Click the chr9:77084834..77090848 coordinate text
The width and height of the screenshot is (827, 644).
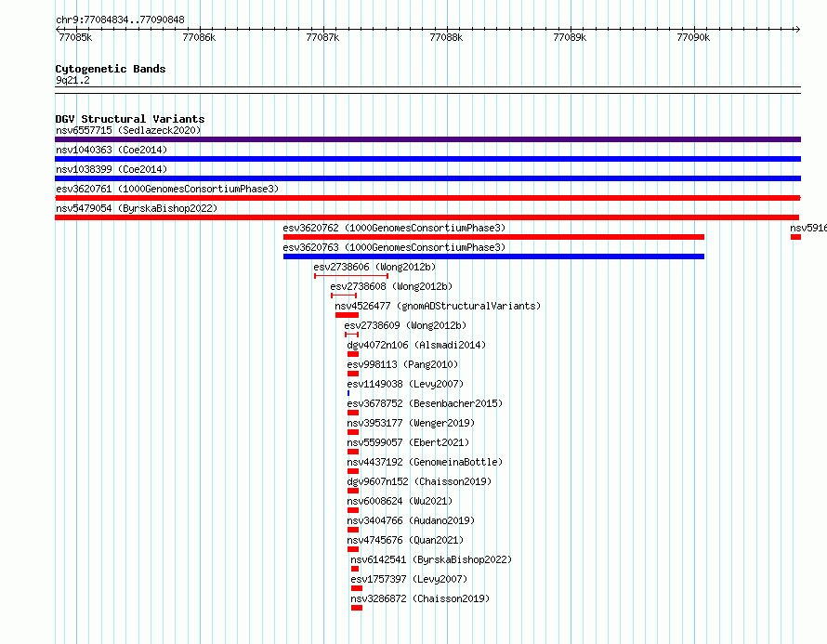coord(120,20)
